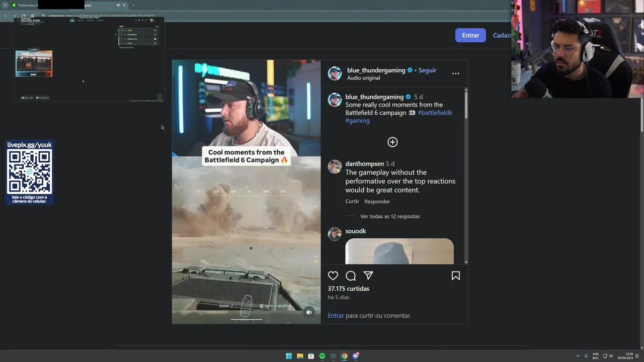Expand Ver todas as 12 respostas

pyautogui.click(x=390, y=216)
